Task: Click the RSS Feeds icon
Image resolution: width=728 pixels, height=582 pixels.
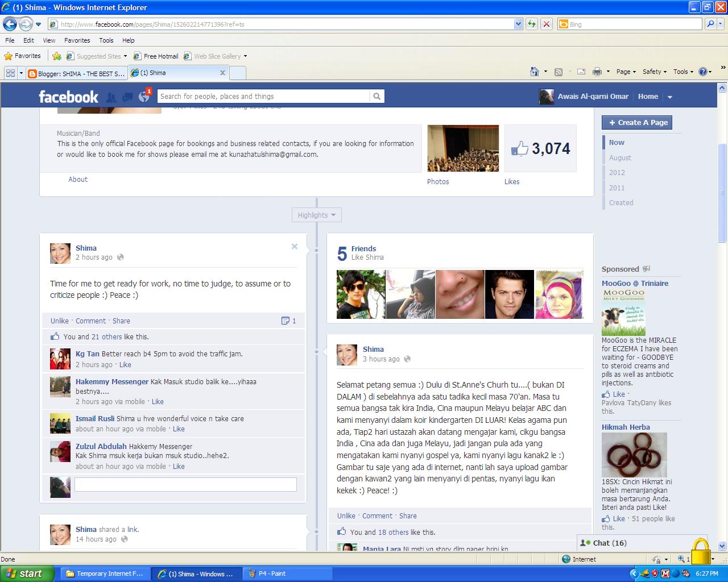Action: point(559,72)
